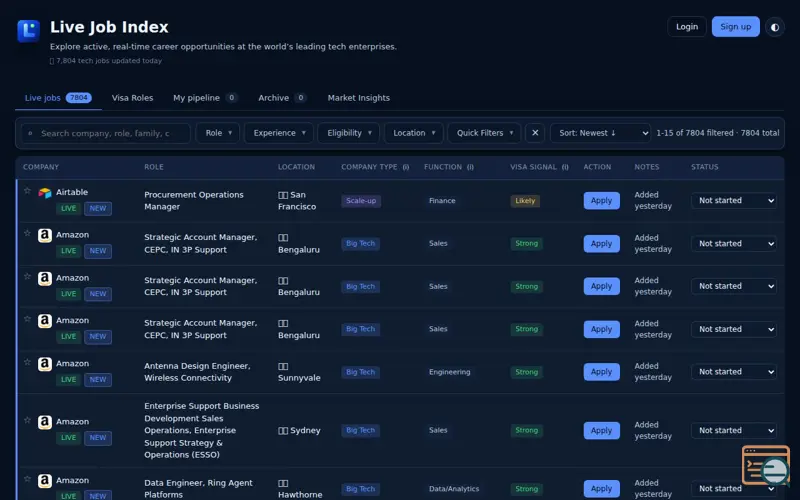Click Big Tech badge in Sunnyvale row

coord(360,372)
